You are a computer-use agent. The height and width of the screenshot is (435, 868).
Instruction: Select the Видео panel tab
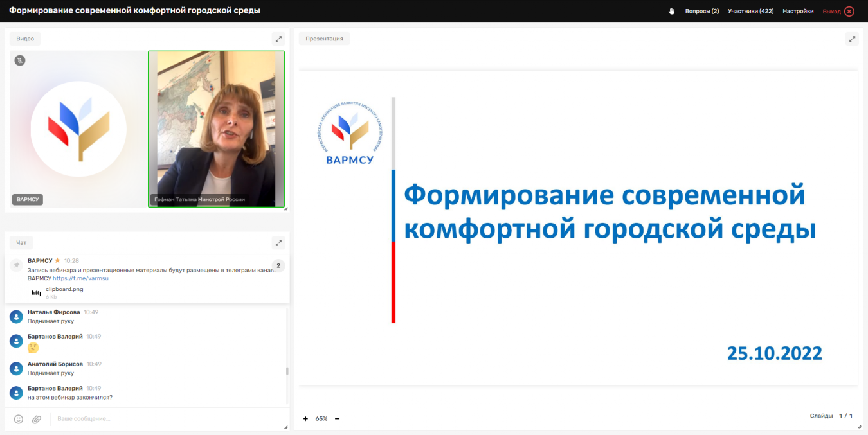(x=25, y=39)
